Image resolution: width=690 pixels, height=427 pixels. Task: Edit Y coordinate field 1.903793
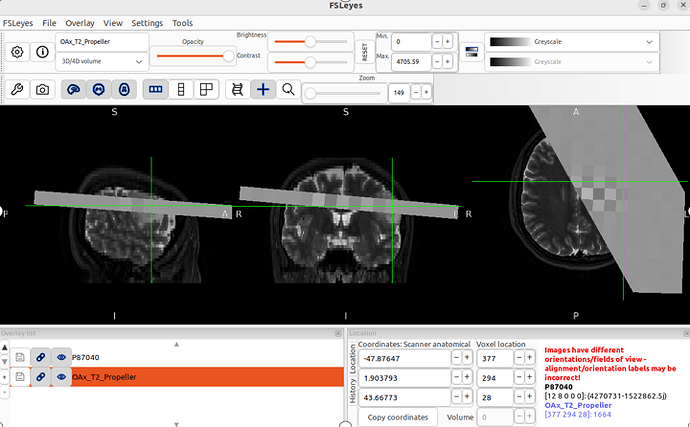(x=404, y=378)
